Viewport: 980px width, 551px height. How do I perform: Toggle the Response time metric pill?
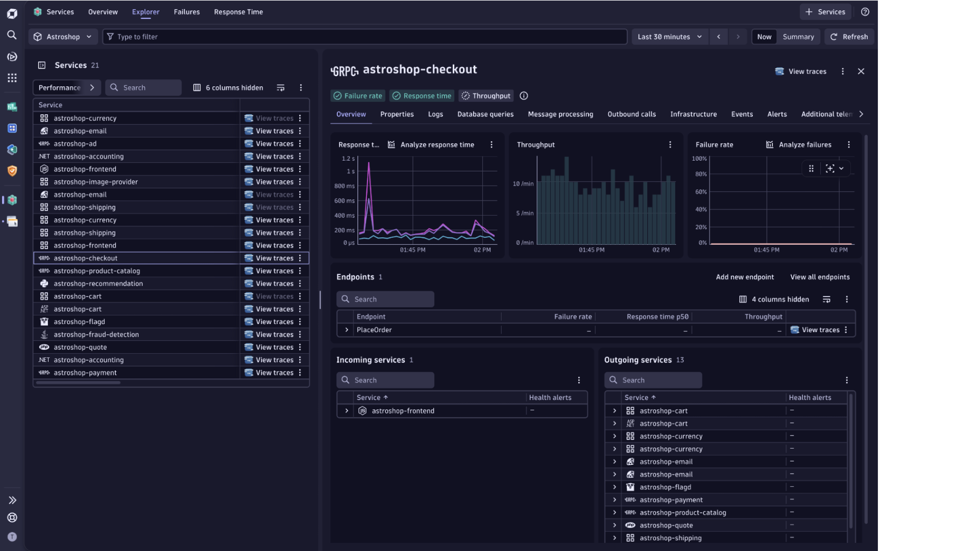point(421,95)
